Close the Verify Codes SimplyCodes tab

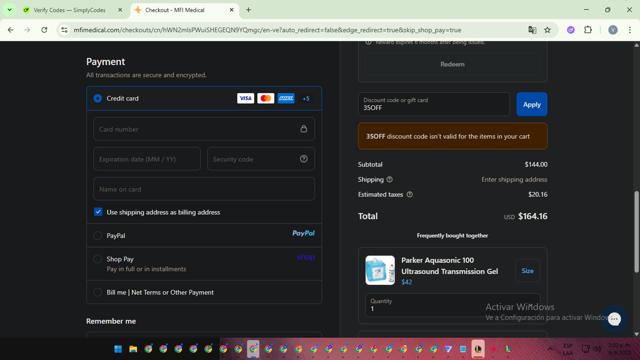(x=120, y=10)
